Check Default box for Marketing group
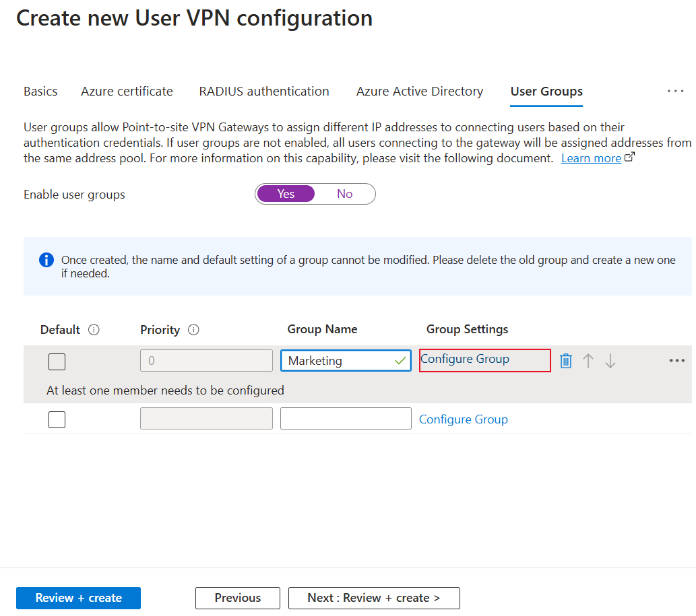This screenshot has height=616, width=696. click(x=57, y=362)
